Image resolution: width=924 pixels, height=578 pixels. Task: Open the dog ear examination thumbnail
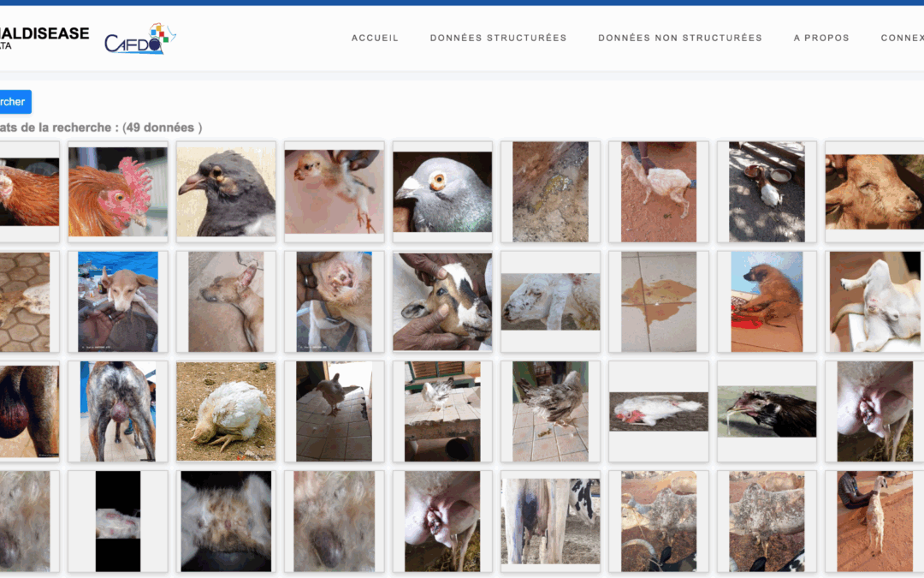coord(335,301)
